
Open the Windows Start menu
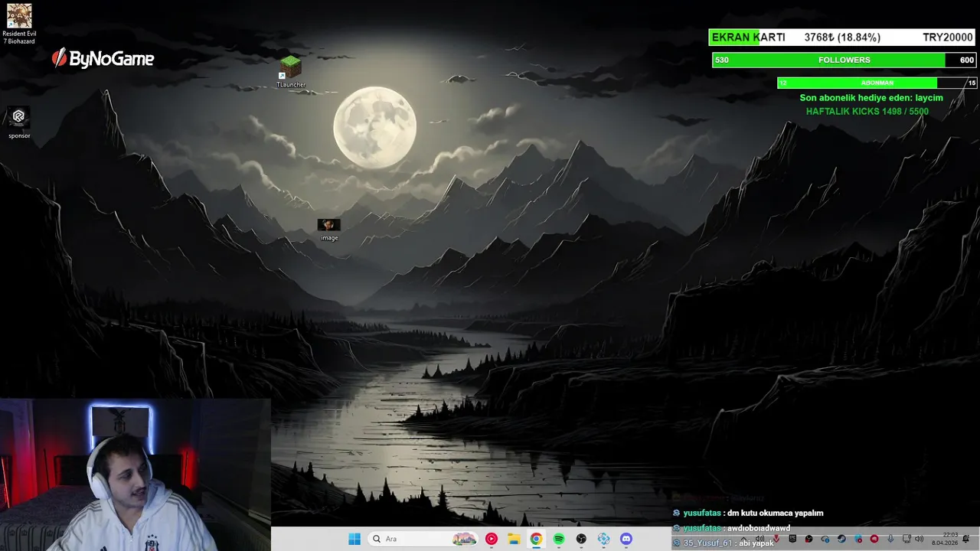click(354, 539)
